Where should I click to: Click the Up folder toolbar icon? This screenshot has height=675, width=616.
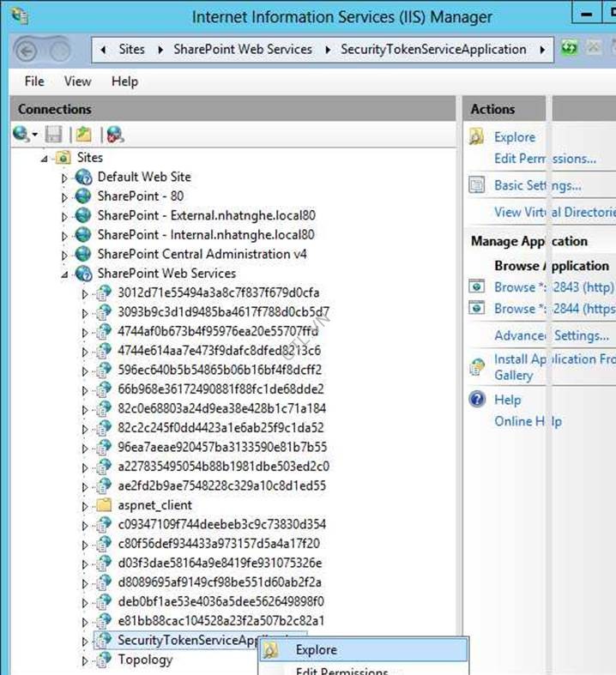pyautogui.click(x=83, y=135)
